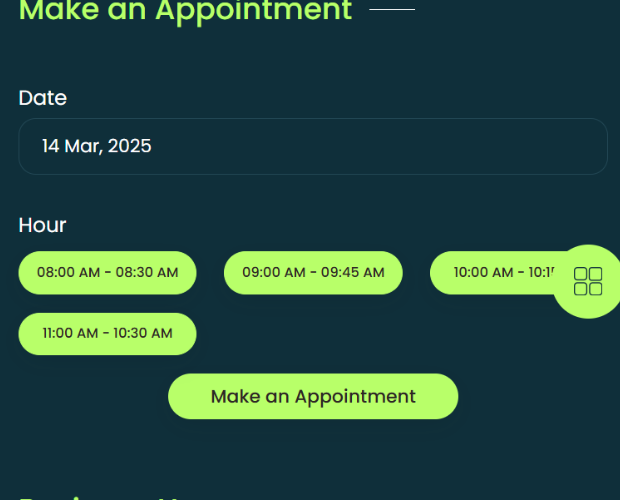This screenshot has height=500, width=620.
Task: Click the Make an Appointment heading
Action: (185, 11)
